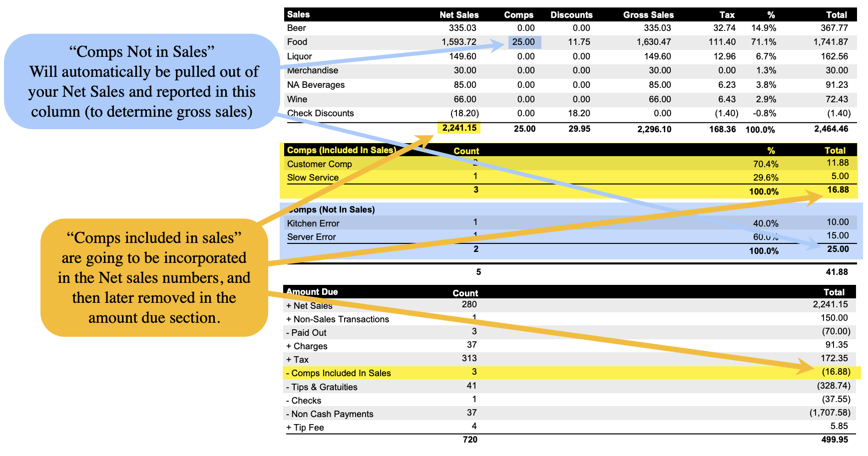Click Beer tax value 32.74
The image size is (868, 456).
pos(725,28)
